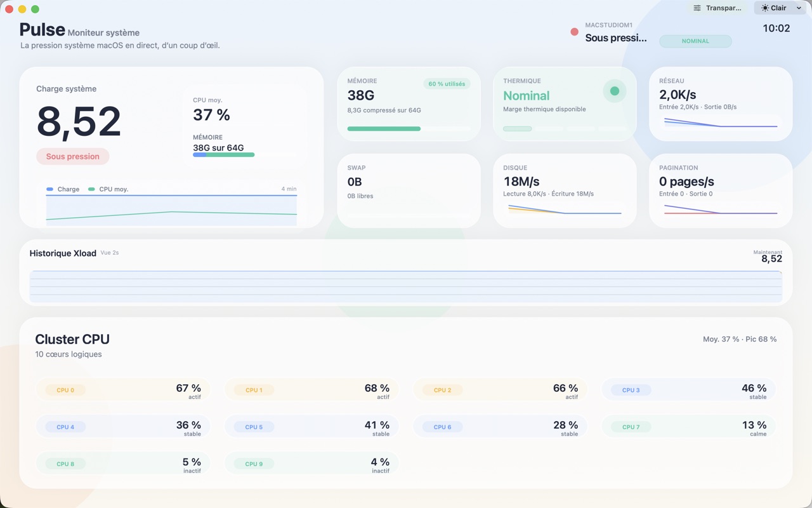Click the thermal margin segmented bar
The image size is (812, 508).
pos(565,129)
